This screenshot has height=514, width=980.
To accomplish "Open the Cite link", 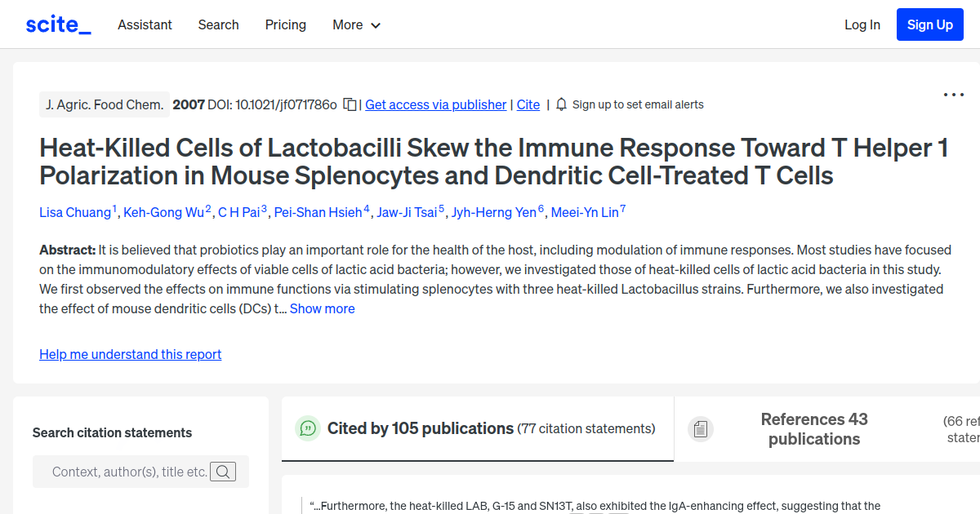I will 528,104.
